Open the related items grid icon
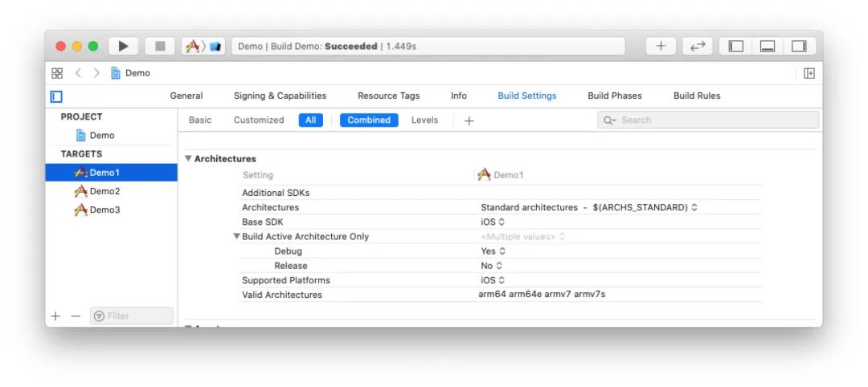The height and width of the screenshot is (387, 868). [x=57, y=73]
